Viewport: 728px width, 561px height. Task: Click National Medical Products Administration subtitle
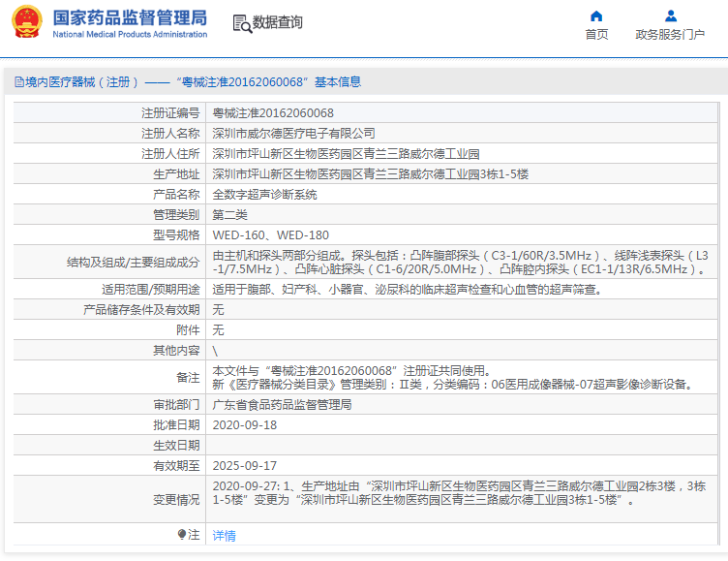pyautogui.click(x=130, y=34)
